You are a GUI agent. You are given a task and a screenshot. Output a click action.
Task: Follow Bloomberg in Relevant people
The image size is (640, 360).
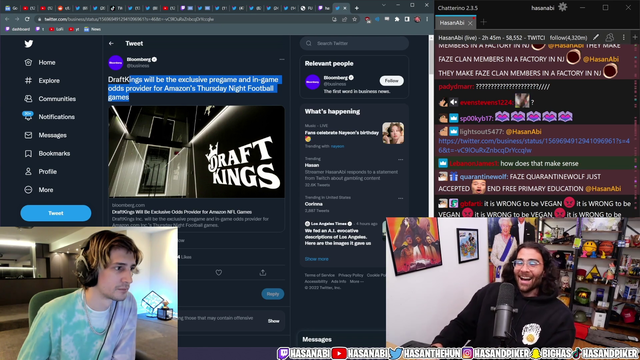point(391,81)
